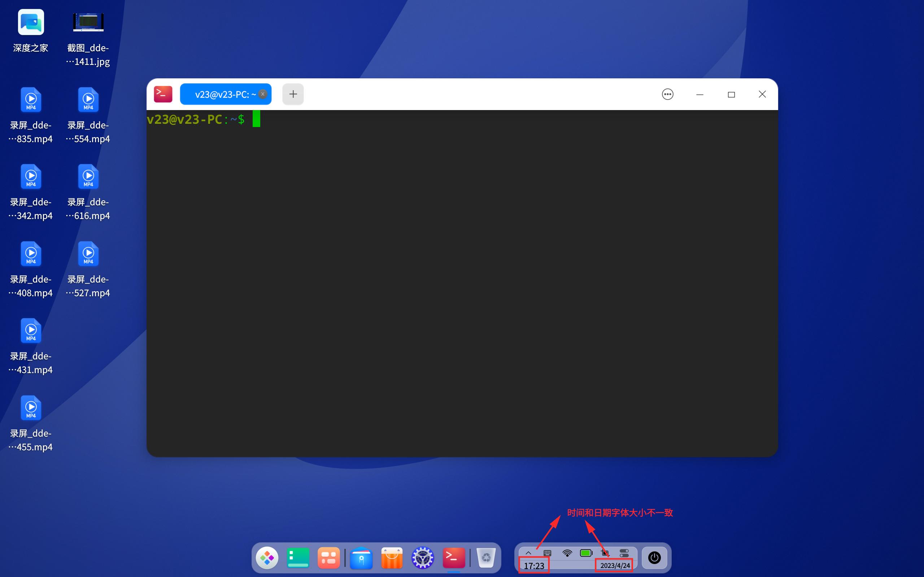Open the file manager from dock

[361, 558]
